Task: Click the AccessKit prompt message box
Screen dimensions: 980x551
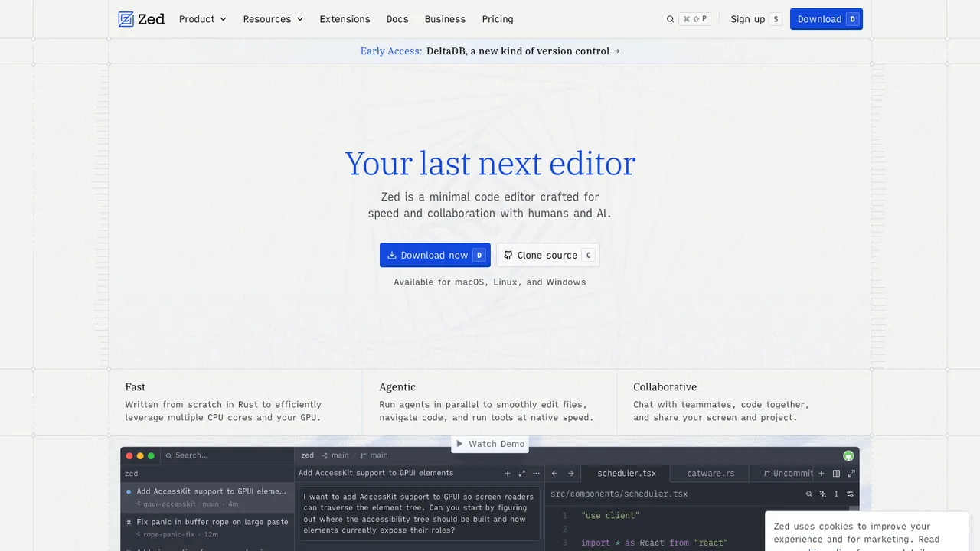Action: click(x=420, y=514)
